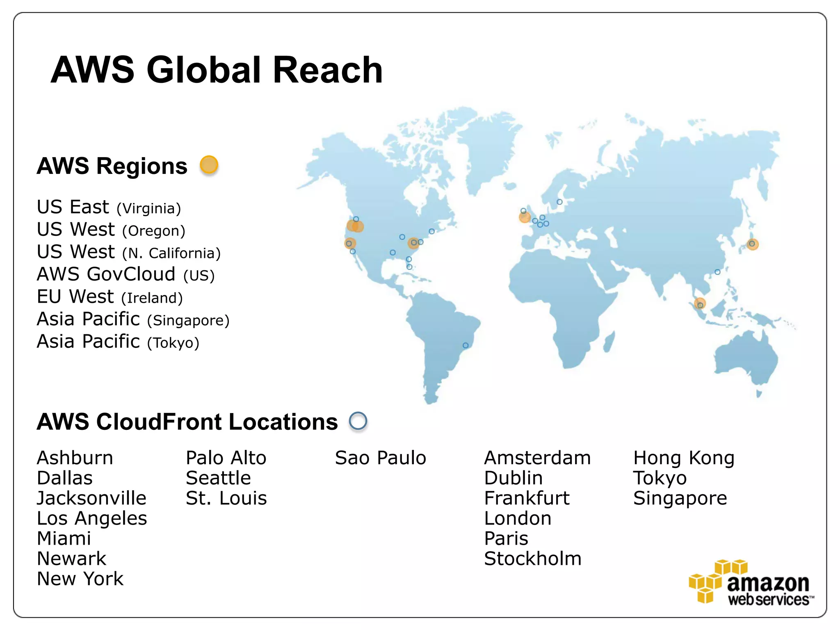Click the Seattle location text
This screenshot has width=840, height=630.
[x=218, y=478]
